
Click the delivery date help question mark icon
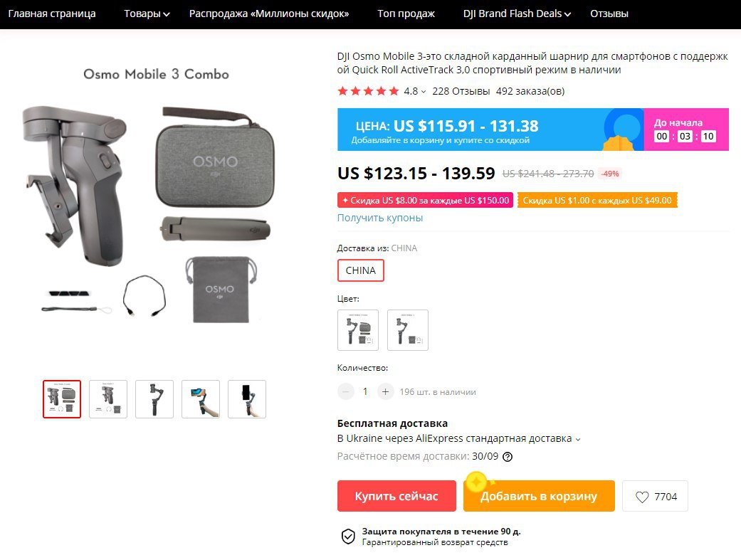click(508, 457)
